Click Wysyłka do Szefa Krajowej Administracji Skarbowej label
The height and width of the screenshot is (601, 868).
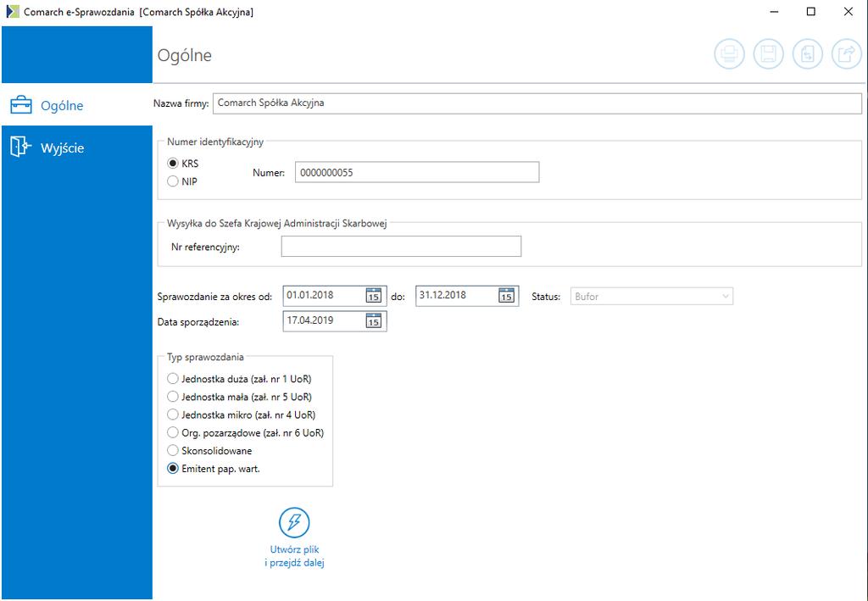coord(277,224)
